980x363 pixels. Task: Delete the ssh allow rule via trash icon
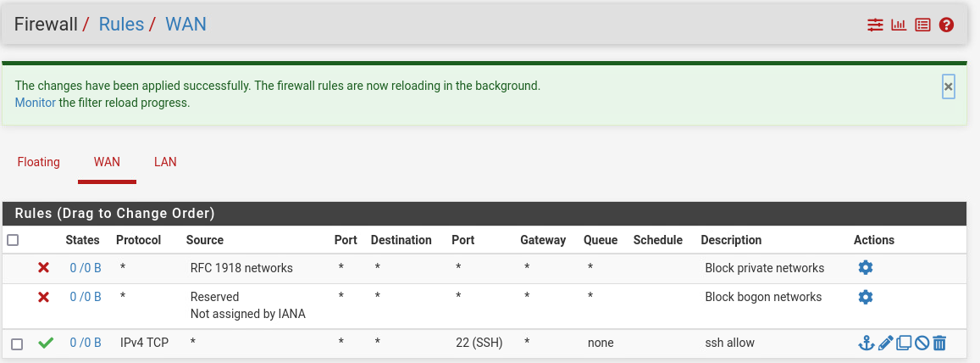tap(939, 343)
